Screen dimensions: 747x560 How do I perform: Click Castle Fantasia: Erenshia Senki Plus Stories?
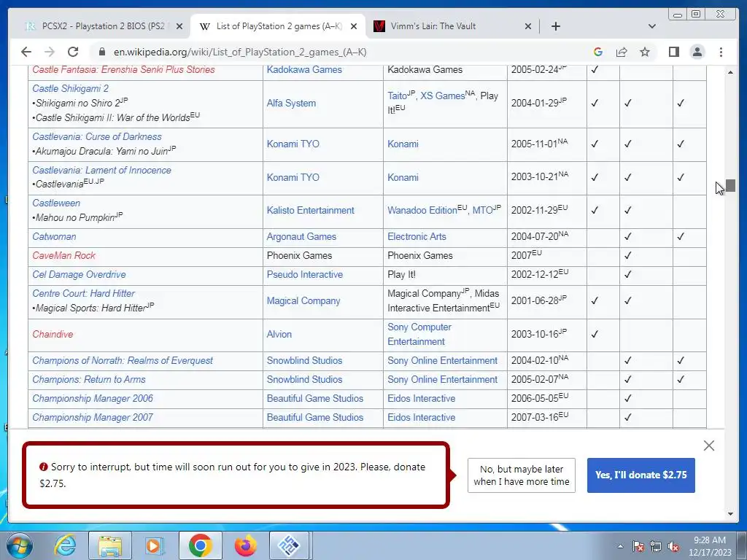[123, 69]
